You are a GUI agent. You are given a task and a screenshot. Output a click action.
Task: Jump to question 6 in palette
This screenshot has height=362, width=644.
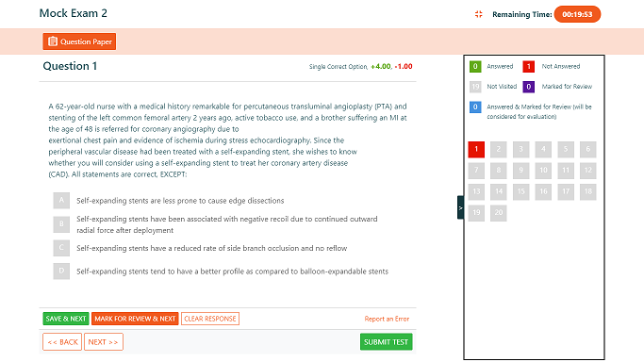[x=588, y=149]
